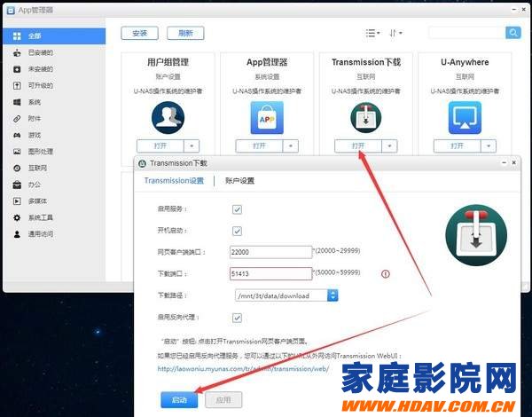
Task: Click the Transmission下载 app icon in list
Action: pyautogui.click(x=365, y=117)
